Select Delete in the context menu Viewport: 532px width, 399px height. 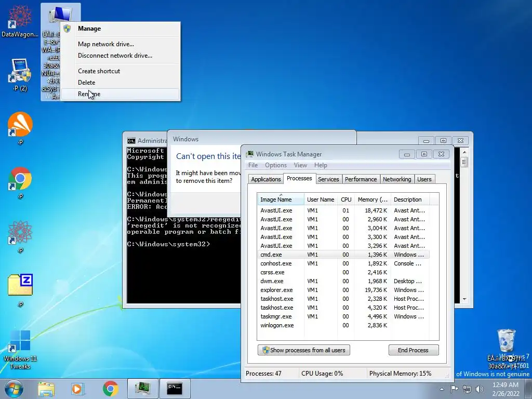[121, 83]
